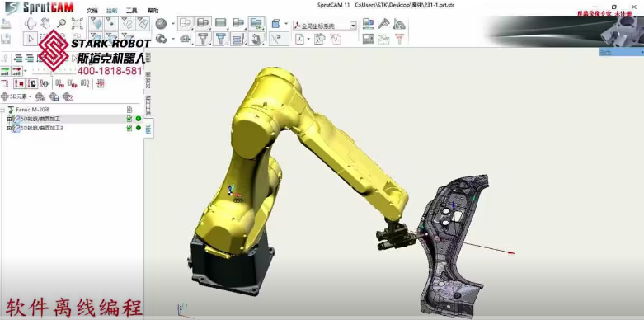Click the milling tool visibility icon
644x320 pixels.
click(x=203, y=39)
